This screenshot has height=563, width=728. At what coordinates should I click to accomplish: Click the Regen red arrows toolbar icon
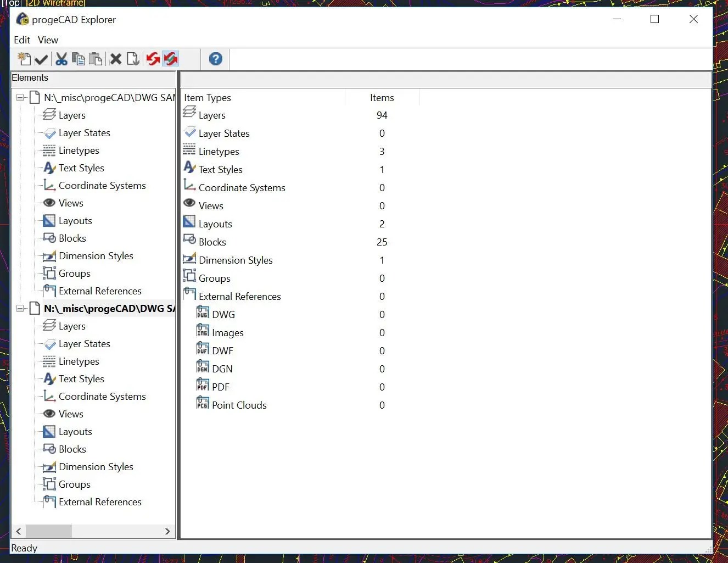coord(153,59)
